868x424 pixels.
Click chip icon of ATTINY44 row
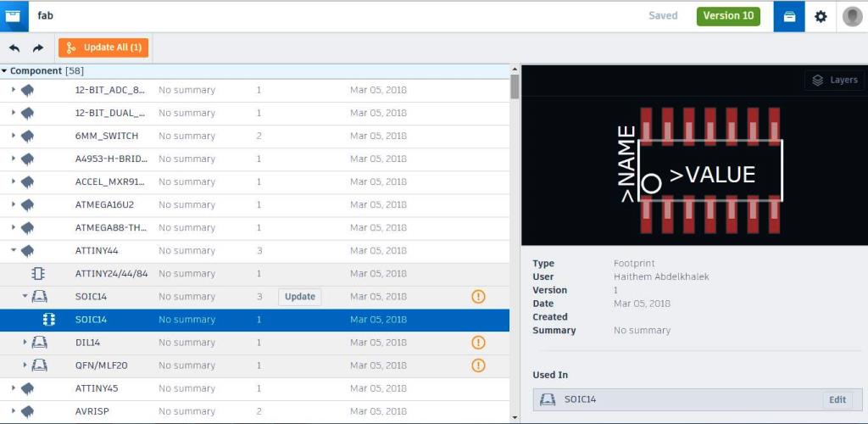(x=27, y=251)
